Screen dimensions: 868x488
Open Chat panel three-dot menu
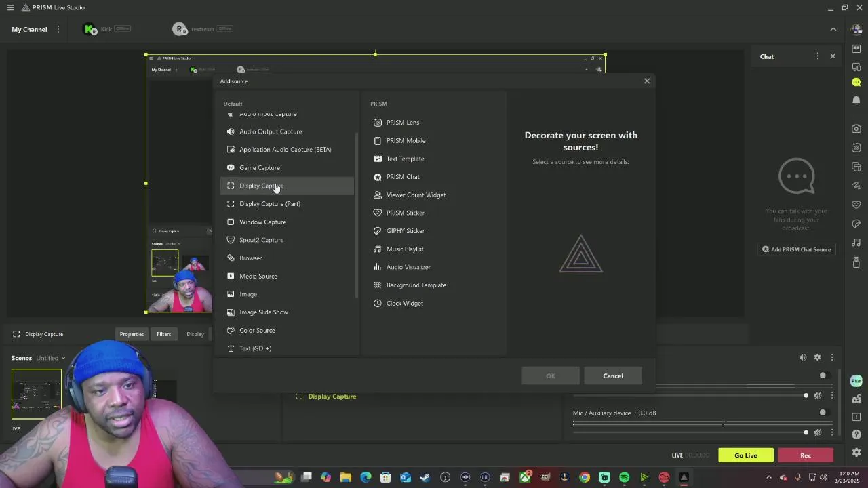pyautogui.click(x=817, y=56)
